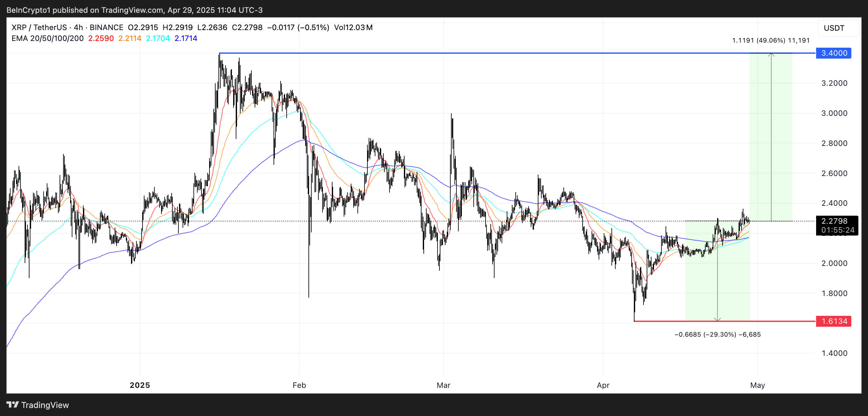This screenshot has height=416, width=868.
Task: Select the 3.4000 resistance price label
Action: pos(834,53)
